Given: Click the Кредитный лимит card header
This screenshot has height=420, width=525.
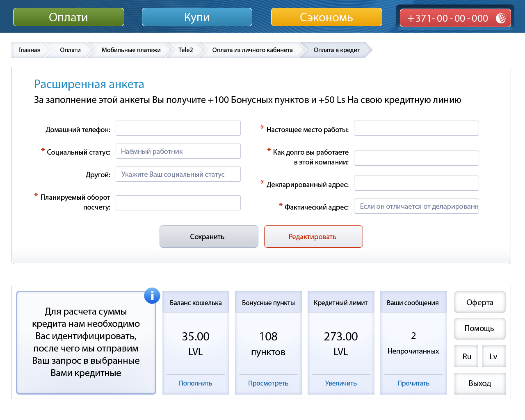Looking at the screenshot, I should click(x=341, y=303).
